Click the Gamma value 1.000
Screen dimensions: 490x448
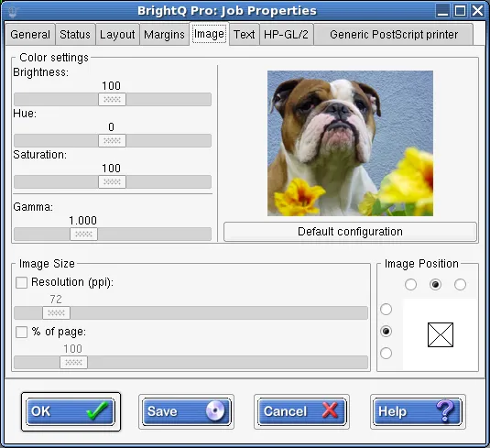point(82,221)
